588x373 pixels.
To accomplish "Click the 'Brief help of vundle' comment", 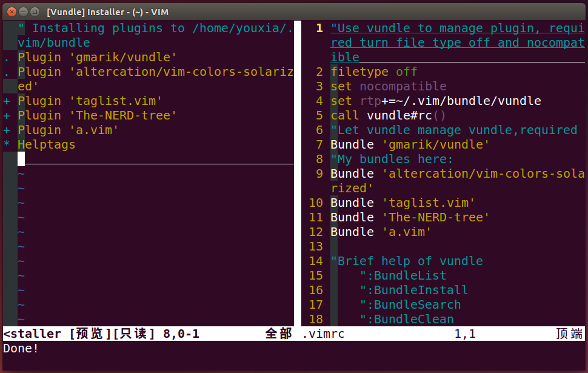I will pyautogui.click(x=407, y=261).
